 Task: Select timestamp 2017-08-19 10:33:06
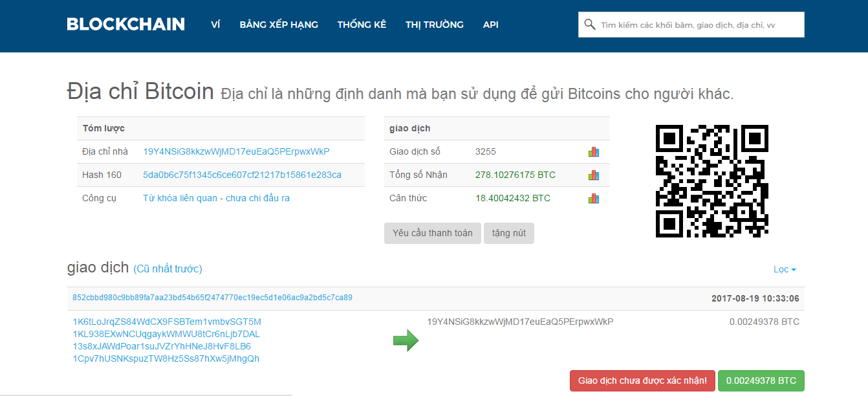pos(755,298)
